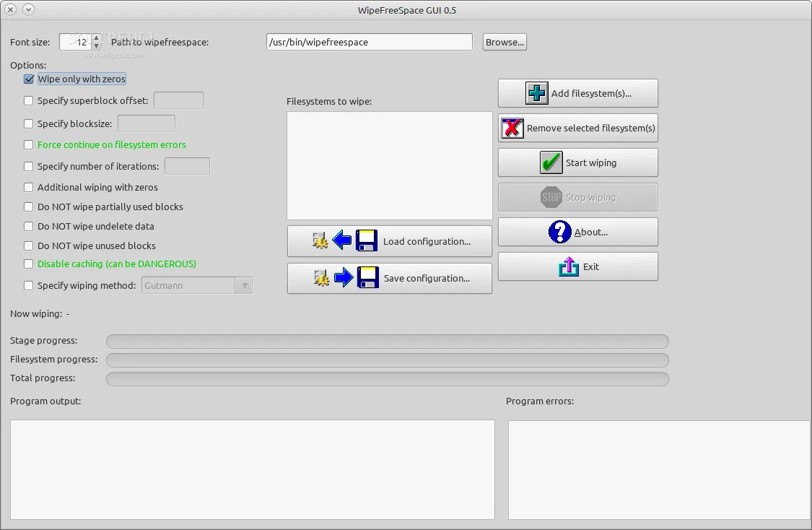Viewport: 812px width, 530px height.
Task: Click the red X Remove filesystem icon
Action: (512, 128)
